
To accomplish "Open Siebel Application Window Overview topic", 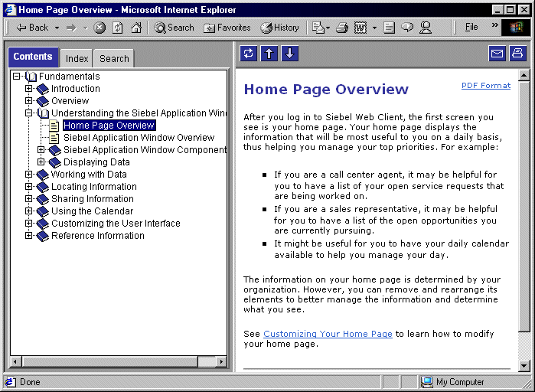I will pos(139,138).
